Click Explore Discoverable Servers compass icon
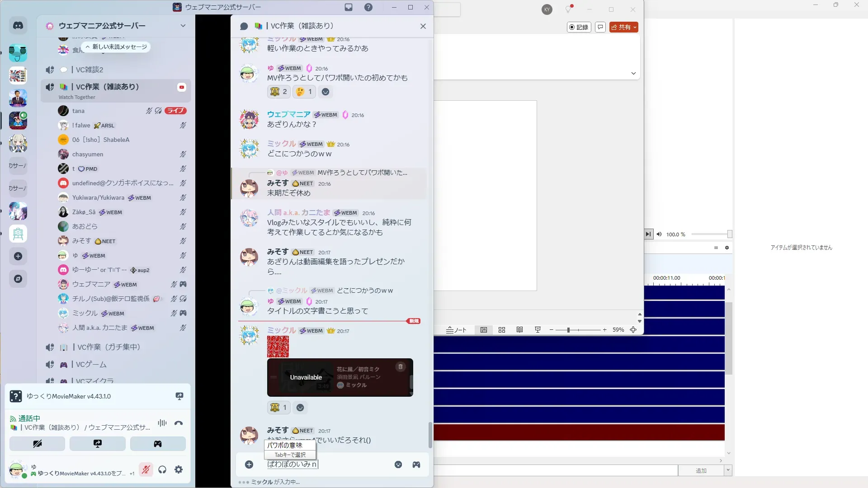Screen dimensions: 868x488 [x=18, y=279]
